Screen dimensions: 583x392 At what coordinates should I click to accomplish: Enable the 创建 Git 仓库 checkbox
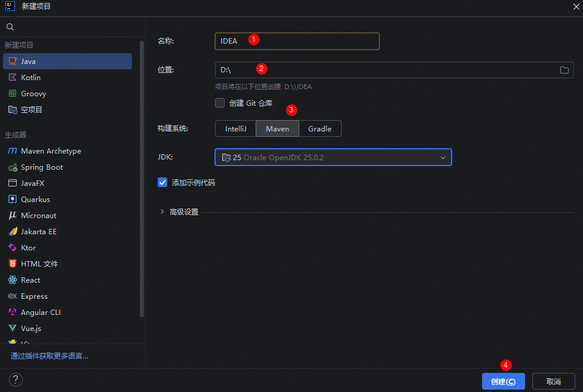220,103
